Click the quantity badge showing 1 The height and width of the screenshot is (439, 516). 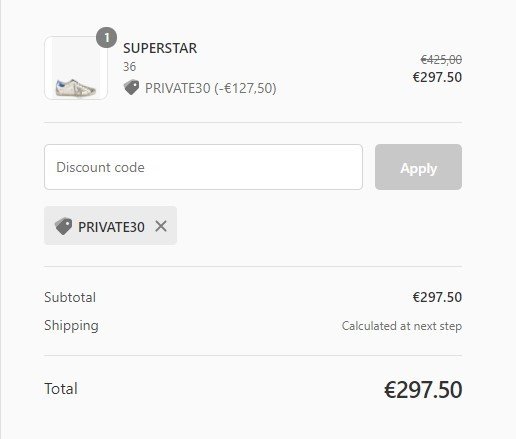point(107,38)
